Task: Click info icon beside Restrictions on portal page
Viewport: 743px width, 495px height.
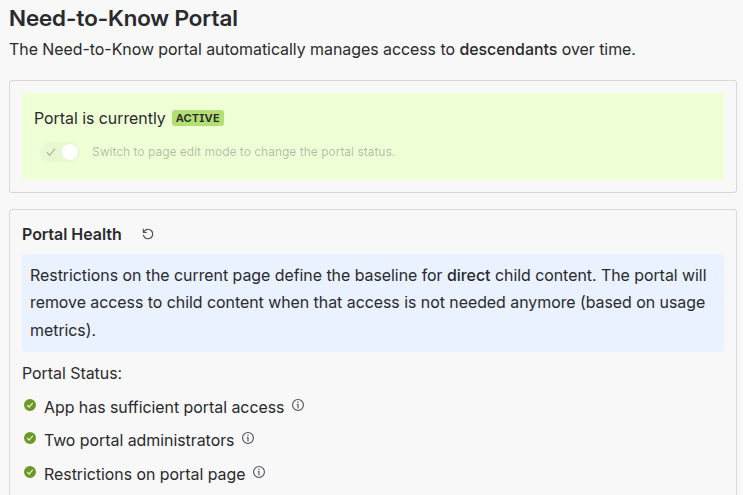Action: pyautogui.click(x=259, y=473)
